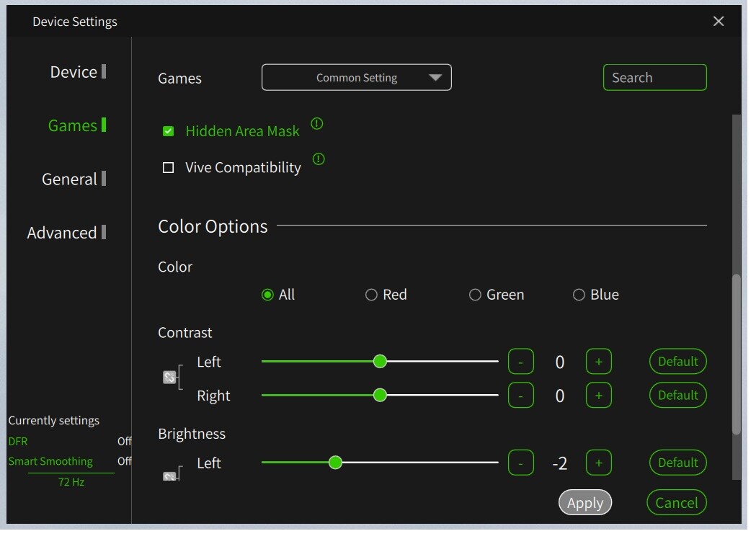The image size is (756, 544).
Task: Toggle the Brightness left-right link icon
Action: tap(169, 476)
